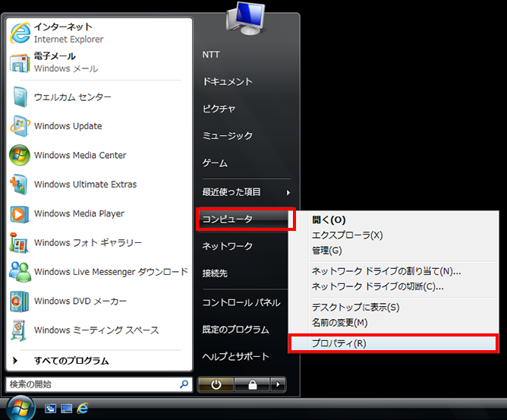Choose 管理(G) from context menu
507x420 pixels.
point(327,250)
